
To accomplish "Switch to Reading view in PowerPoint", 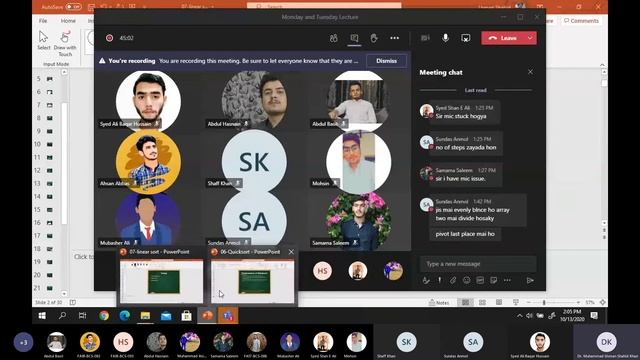I will click(x=499, y=302).
